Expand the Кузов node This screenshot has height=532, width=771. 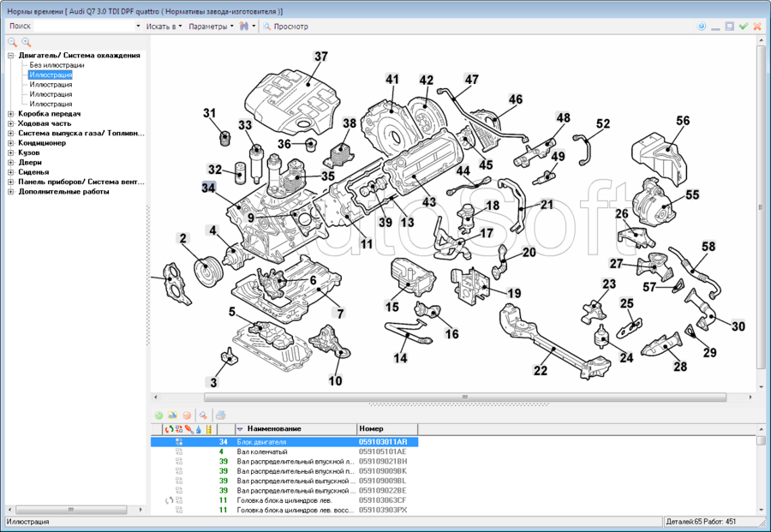[11, 152]
